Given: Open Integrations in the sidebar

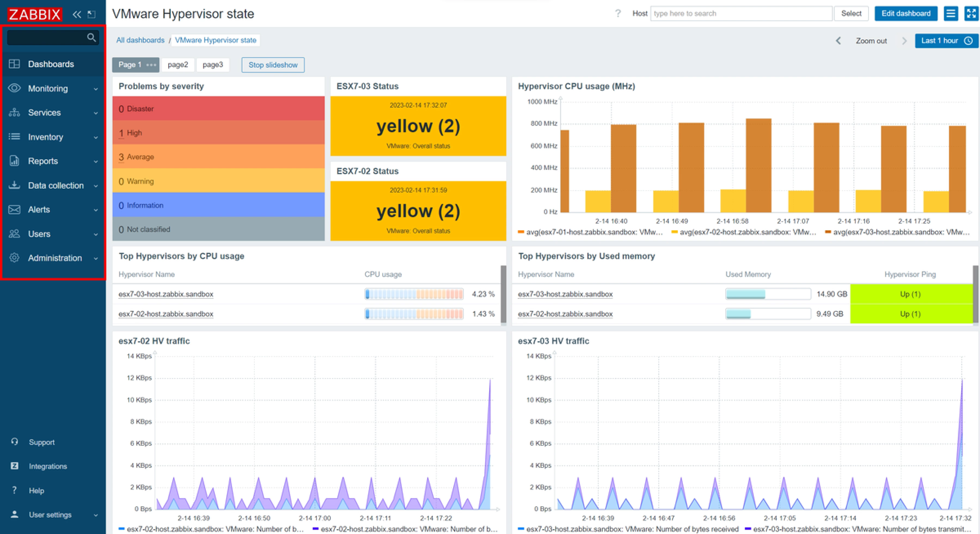Looking at the screenshot, I should click(x=48, y=466).
